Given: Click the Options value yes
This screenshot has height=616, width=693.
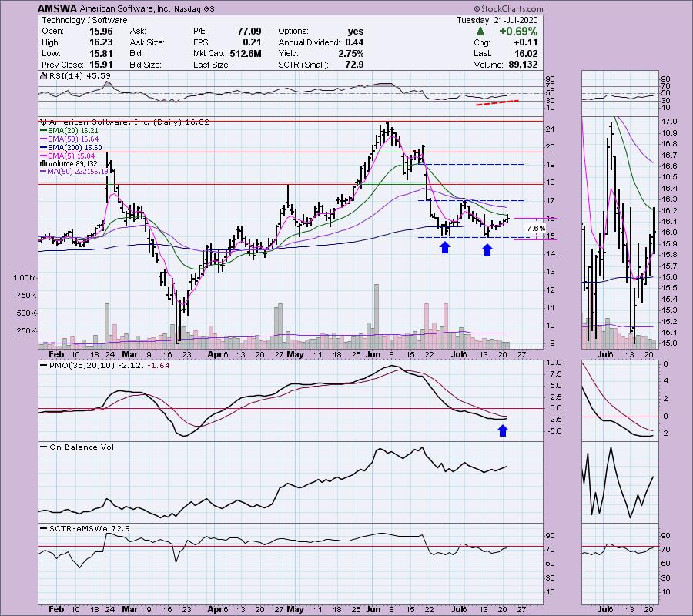Looking at the screenshot, I should tap(356, 32).
